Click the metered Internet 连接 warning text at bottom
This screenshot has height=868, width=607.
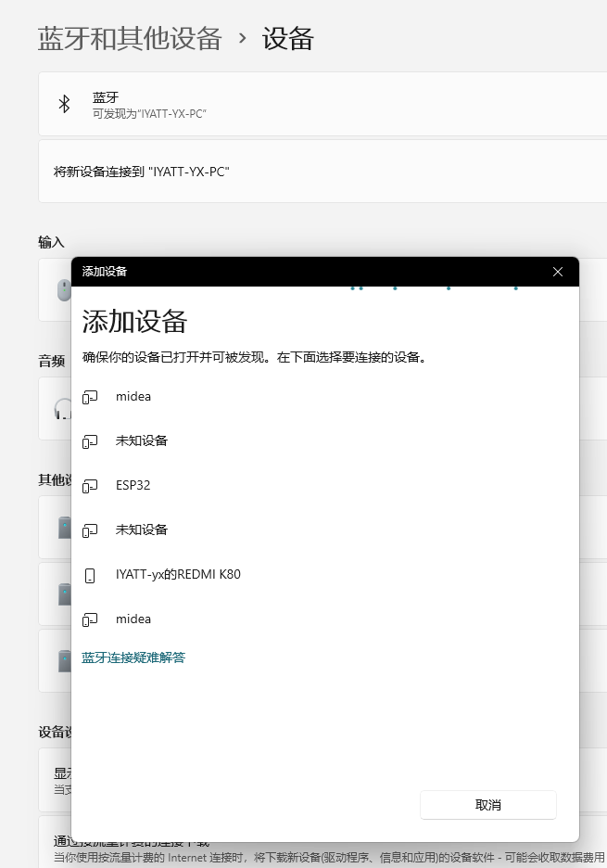click(x=329, y=858)
